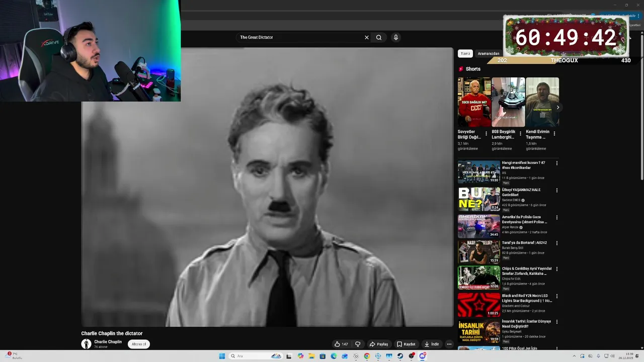Open the Windows Start menu
The width and height of the screenshot is (644, 362).
click(222, 356)
